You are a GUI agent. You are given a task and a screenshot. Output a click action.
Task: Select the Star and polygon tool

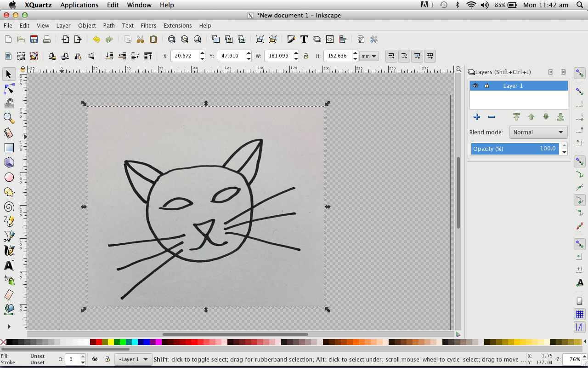[9, 192]
